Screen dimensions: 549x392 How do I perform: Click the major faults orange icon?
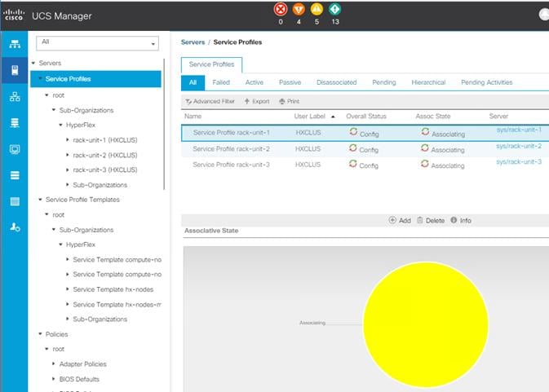click(x=299, y=10)
